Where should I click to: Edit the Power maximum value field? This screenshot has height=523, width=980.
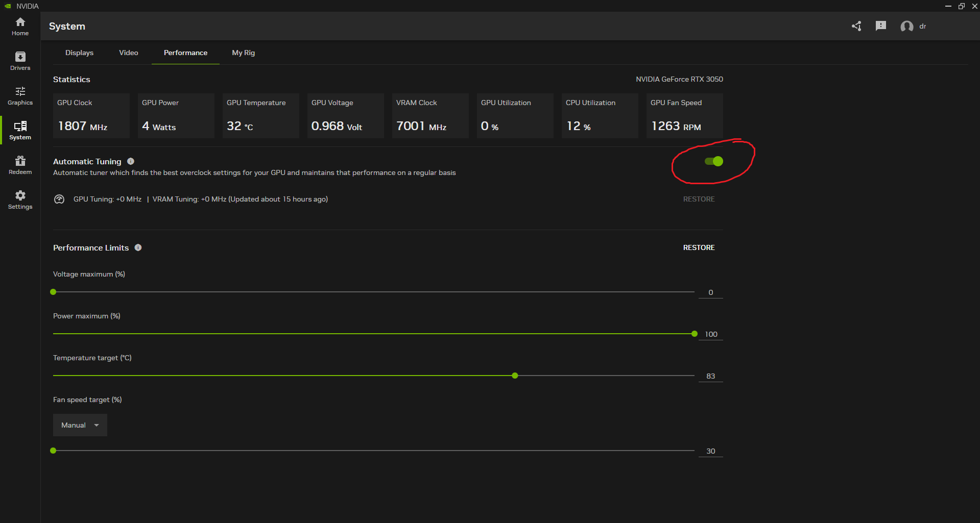[711, 334]
